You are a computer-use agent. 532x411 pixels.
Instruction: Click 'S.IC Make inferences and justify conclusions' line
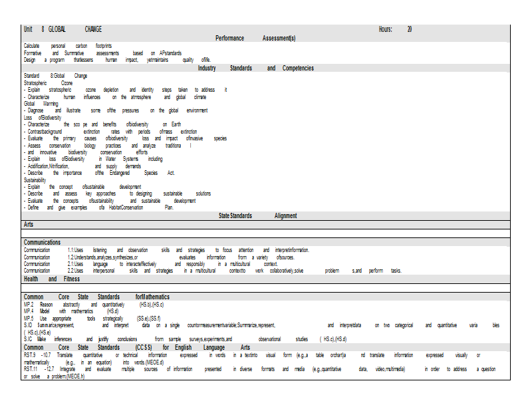[186, 339]
